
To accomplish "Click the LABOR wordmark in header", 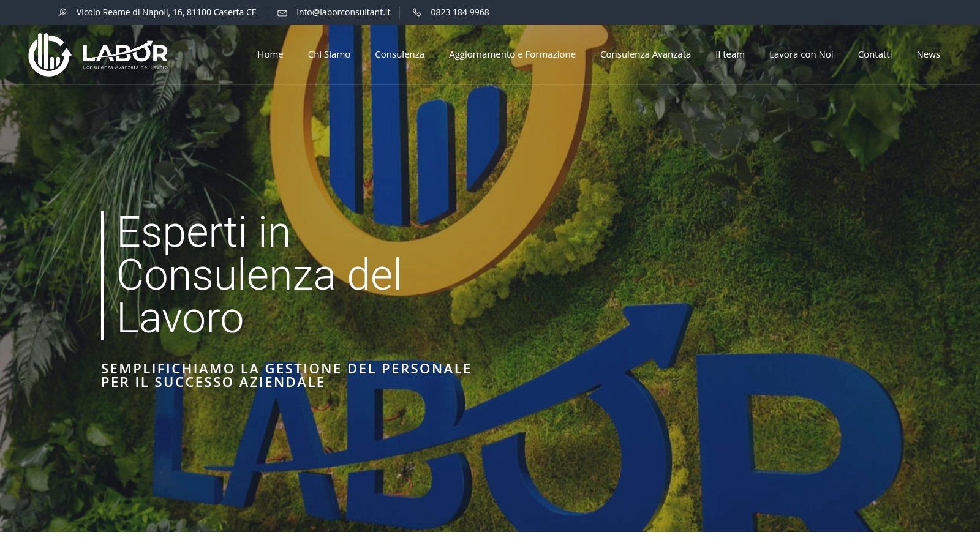I will (x=125, y=53).
